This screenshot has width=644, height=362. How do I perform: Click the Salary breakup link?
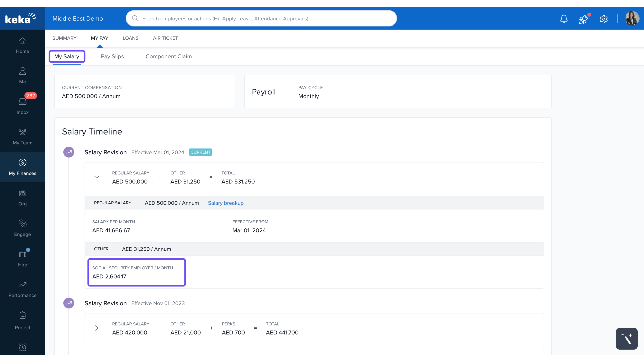coord(226,203)
